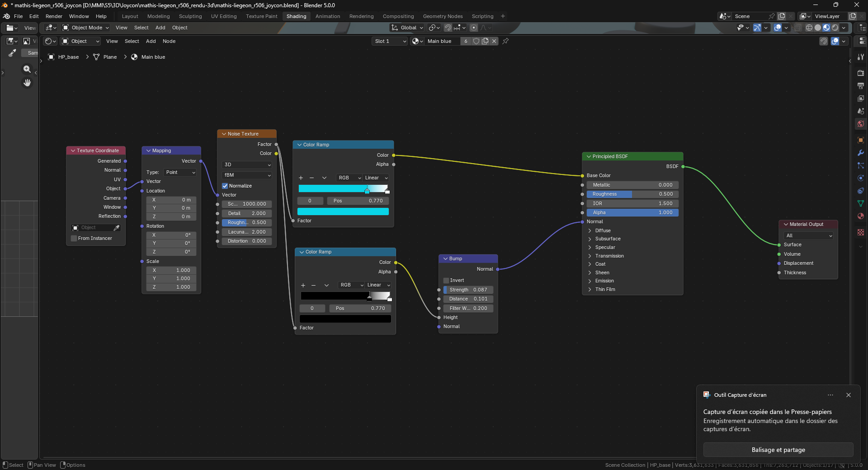
Task: Add a color stop in upper Color Ramp
Action: click(301, 178)
